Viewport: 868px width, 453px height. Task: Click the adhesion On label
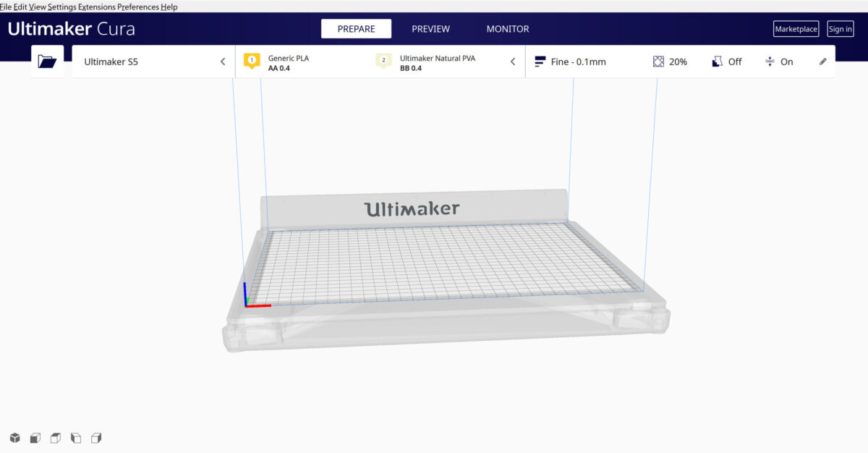pyautogui.click(x=787, y=62)
